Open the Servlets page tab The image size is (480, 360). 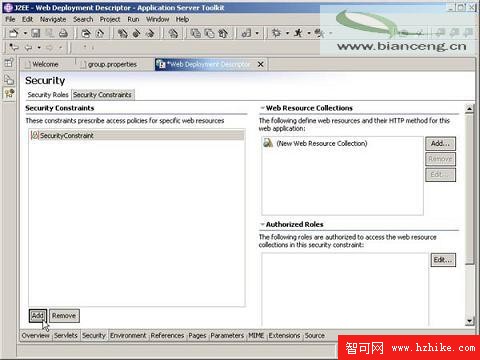point(66,335)
